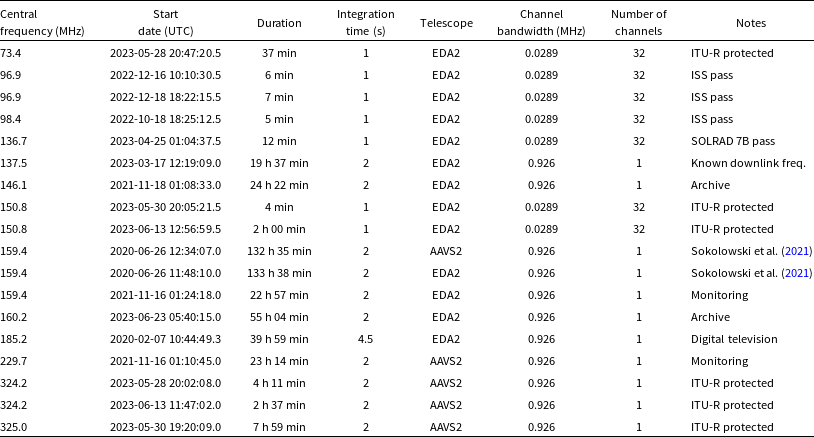This screenshot has height=437, width=814.
Task: Click the Known downlink freq. note
Action: click(x=741, y=163)
